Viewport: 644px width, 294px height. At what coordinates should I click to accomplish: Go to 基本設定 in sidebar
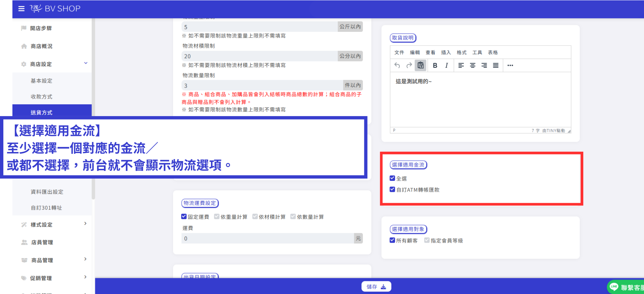point(42,81)
